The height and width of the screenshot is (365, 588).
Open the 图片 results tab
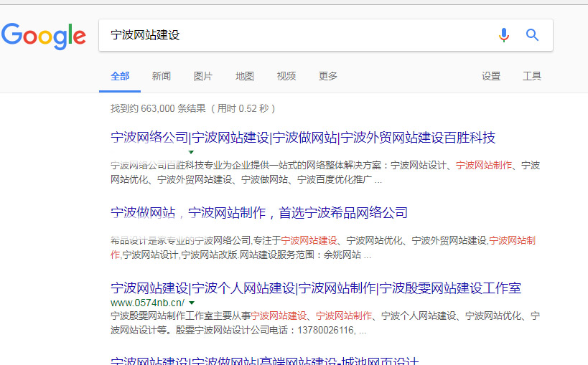tap(203, 76)
